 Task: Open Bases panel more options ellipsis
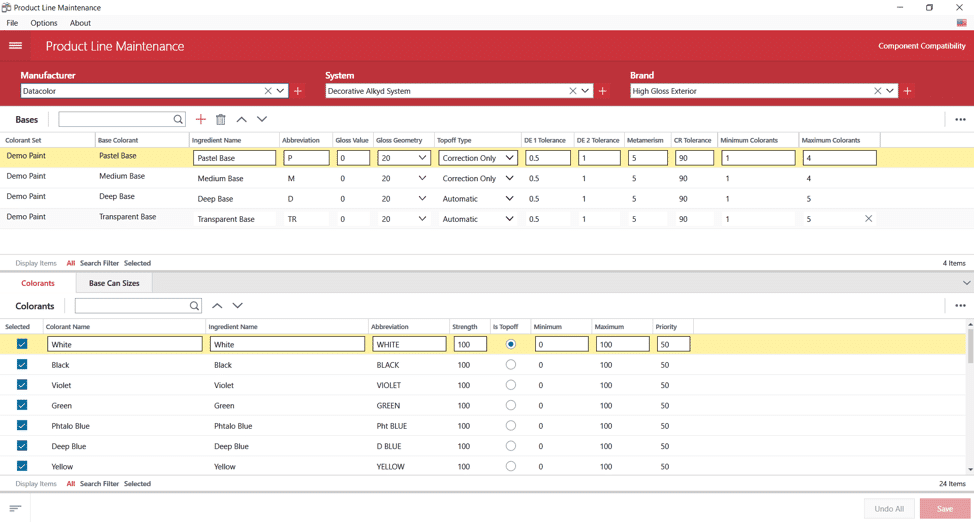click(960, 119)
